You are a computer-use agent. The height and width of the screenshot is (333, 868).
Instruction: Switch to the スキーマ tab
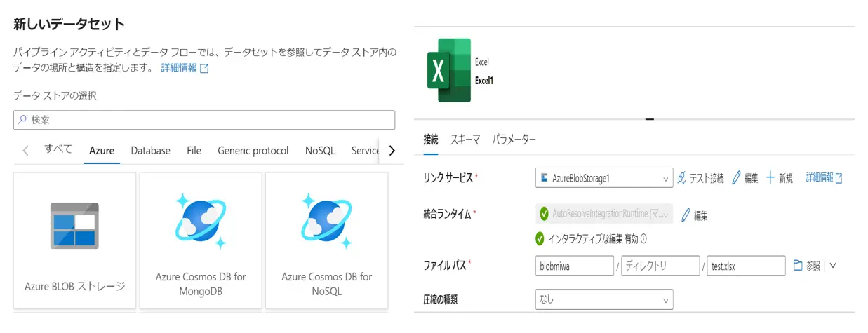pos(465,140)
